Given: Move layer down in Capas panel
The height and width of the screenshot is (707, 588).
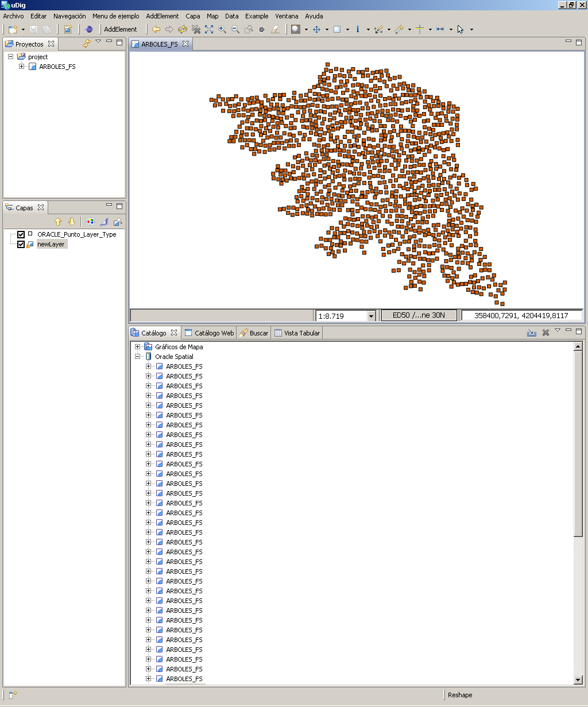Looking at the screenshot, I should point(72,222).
